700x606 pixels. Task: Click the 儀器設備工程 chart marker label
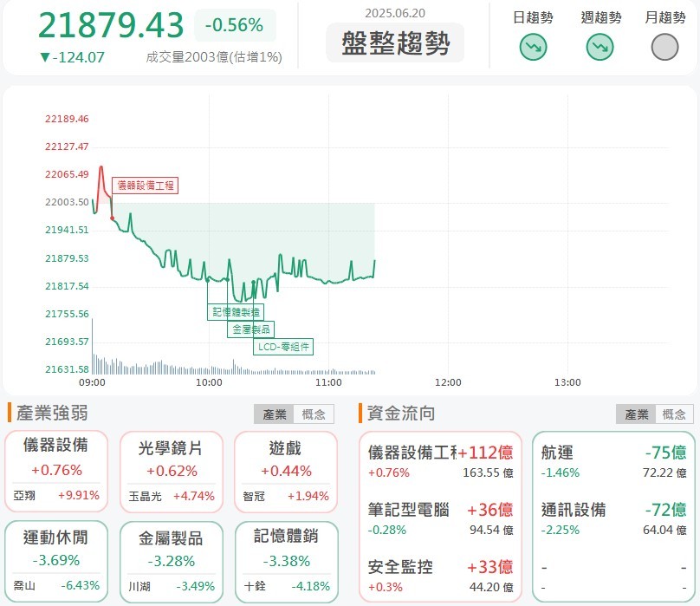pyautogui.click(x=145, y=186)
